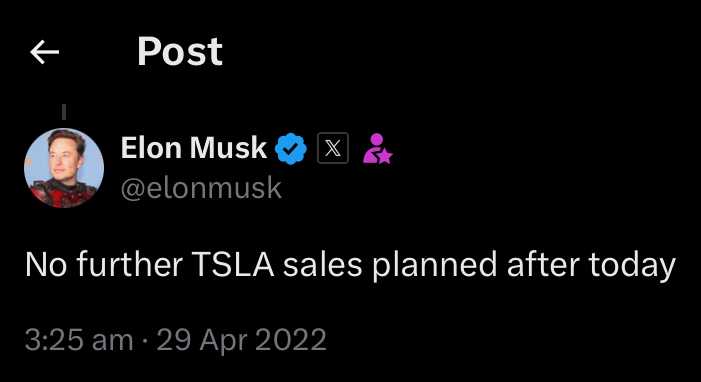The width and height of the screenshot is (701, 382).
Task: Click the purple subscriber star icon
Action: point(377,149)
